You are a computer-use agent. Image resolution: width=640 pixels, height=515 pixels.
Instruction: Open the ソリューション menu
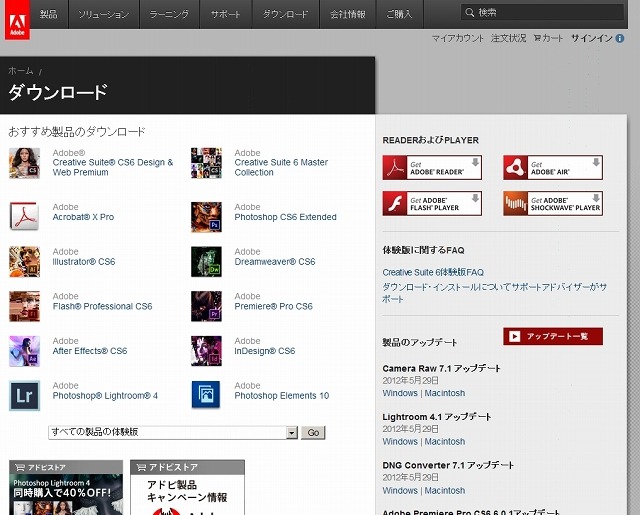coord(104,14)
